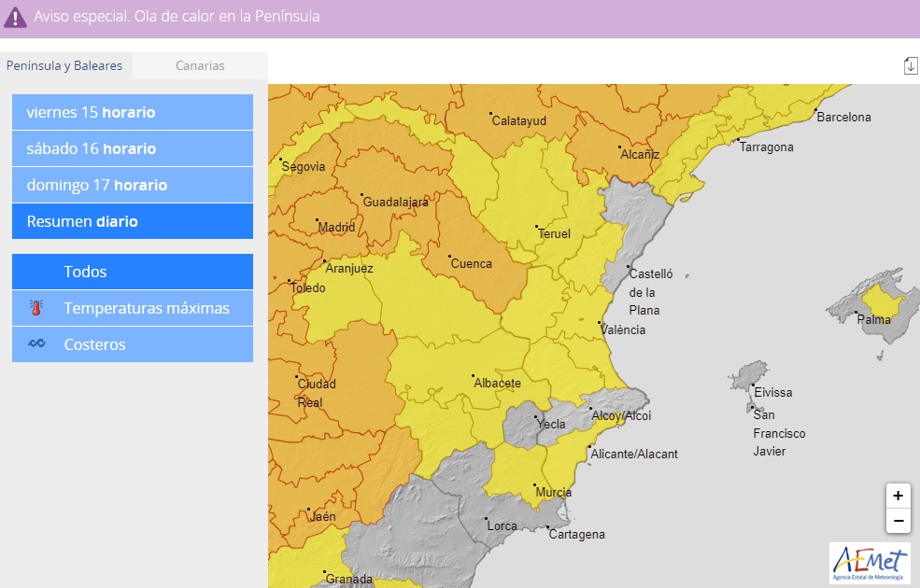Click the AEMet logo on map

click(869, 563)
